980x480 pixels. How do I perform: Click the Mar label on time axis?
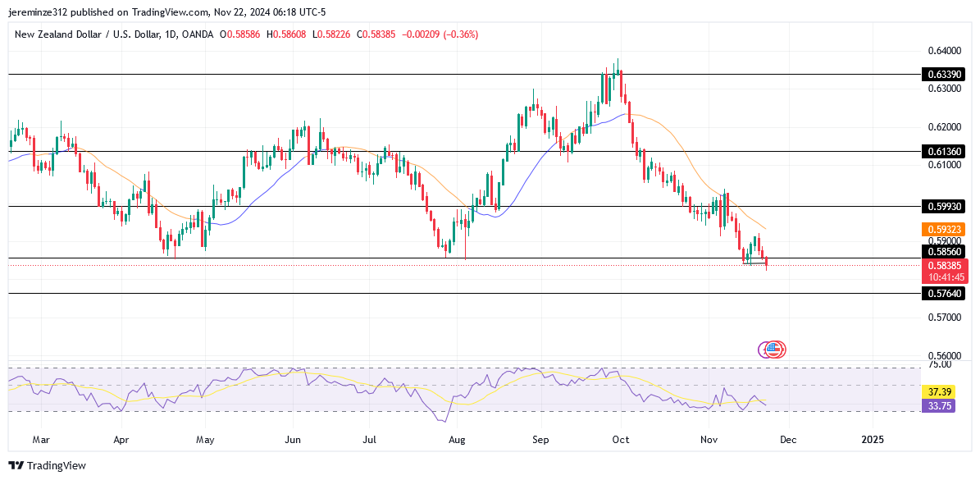(40, 440)
